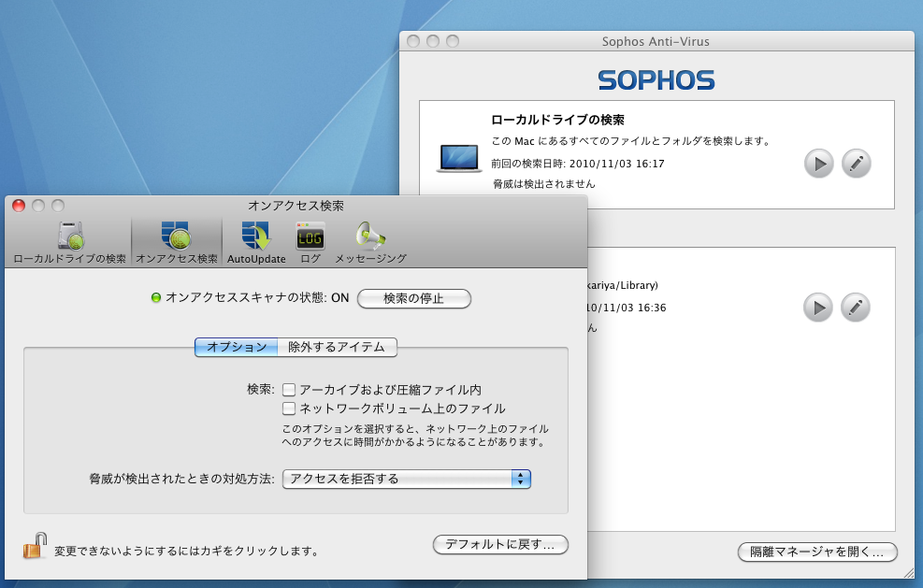
Task: Click the 脅威が検出されたときの対処方法 label
Action: [x=182, y=480]
